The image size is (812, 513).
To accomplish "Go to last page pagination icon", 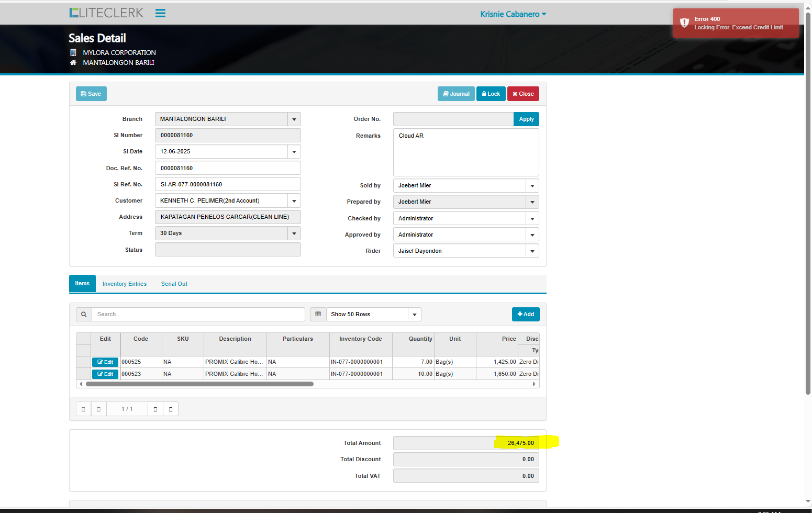I will pyautogui.click(x=171, y=409).
